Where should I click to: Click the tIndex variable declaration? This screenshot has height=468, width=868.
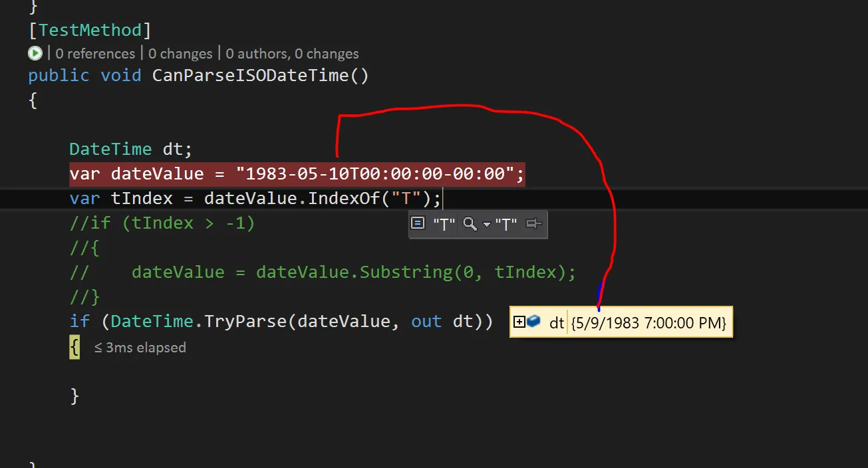point(142,198)
